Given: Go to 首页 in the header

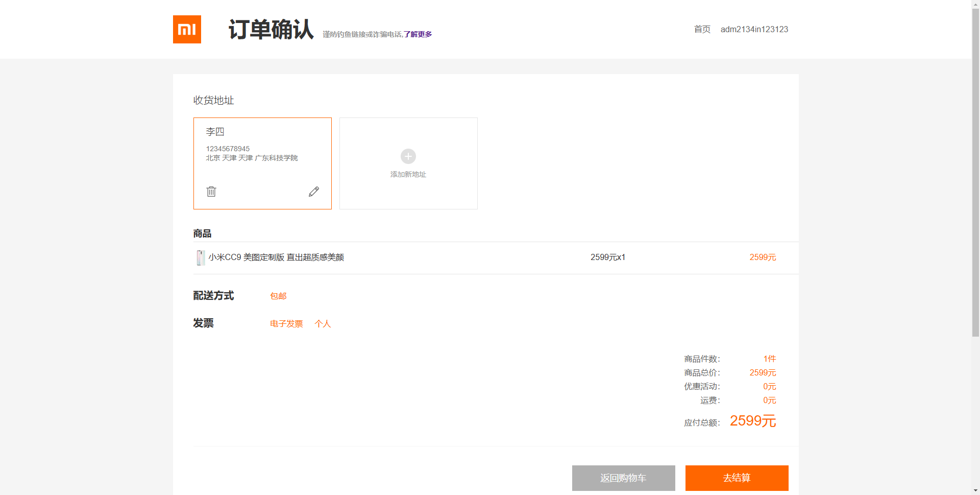Looking at the screenshot, I should coord(702,29).
